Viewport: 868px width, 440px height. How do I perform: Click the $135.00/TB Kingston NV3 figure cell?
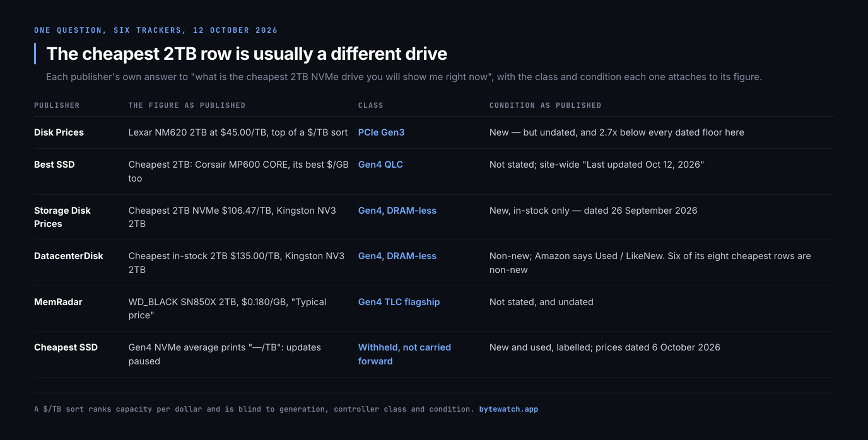coord(237,263)
